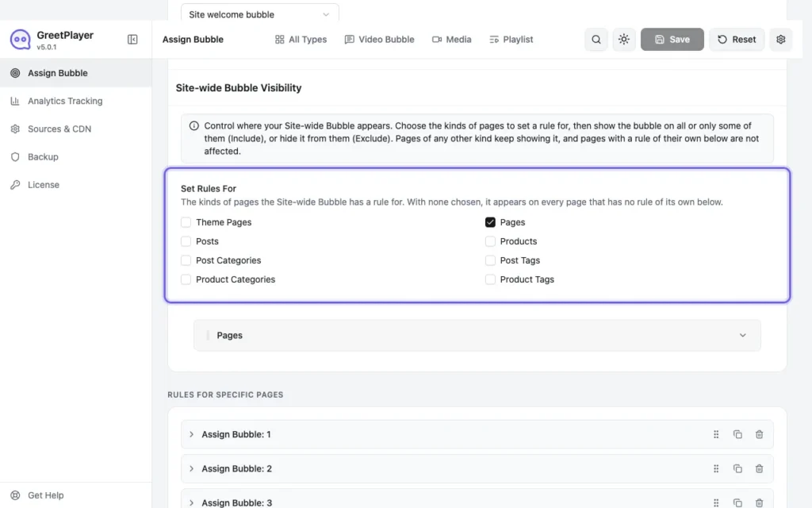Click the drag handle of Assign Bubble: 1

pos(716,434)
